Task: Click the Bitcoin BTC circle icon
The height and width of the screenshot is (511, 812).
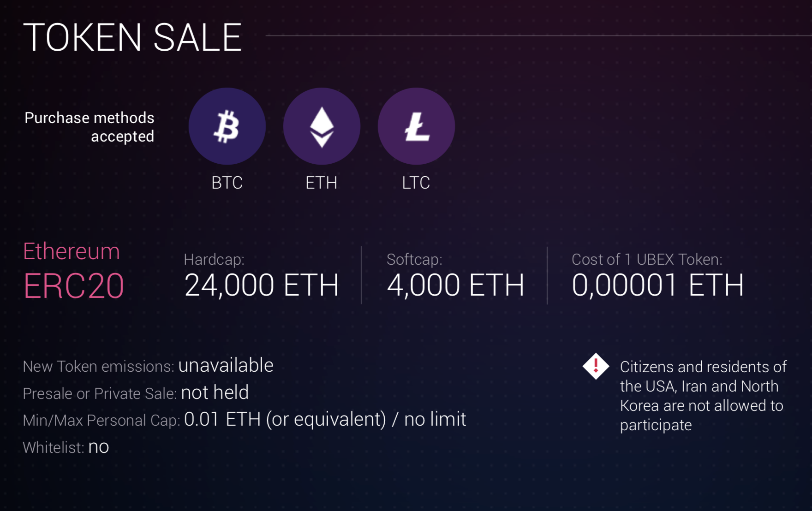Action: 227,126
